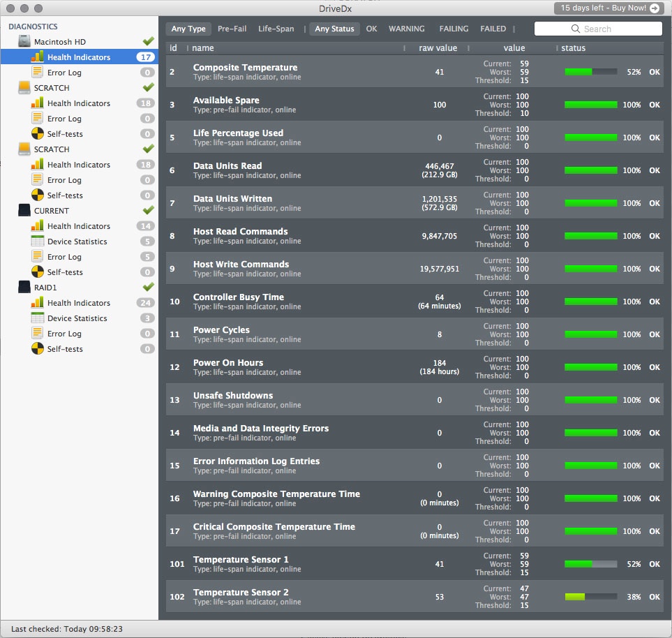672x638 pixels.
Task: Select Life Percentage Used row
Action: [415, 138]
